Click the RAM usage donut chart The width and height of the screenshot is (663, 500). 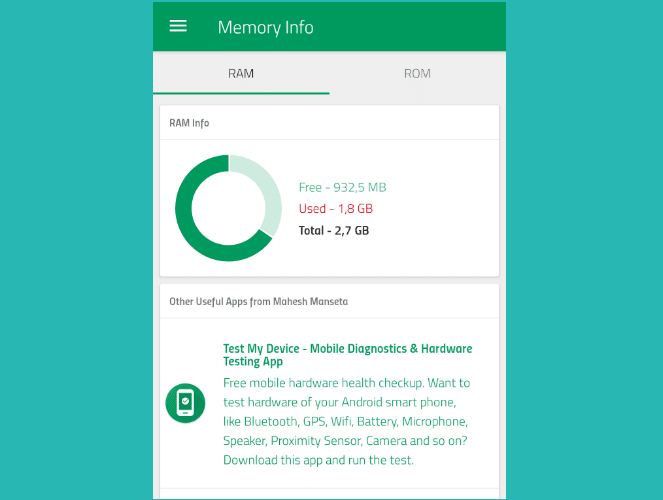228,208
